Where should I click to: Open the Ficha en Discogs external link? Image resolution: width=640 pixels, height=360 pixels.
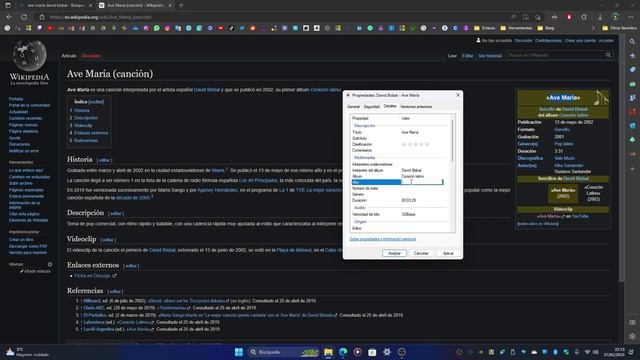point(92,276)
